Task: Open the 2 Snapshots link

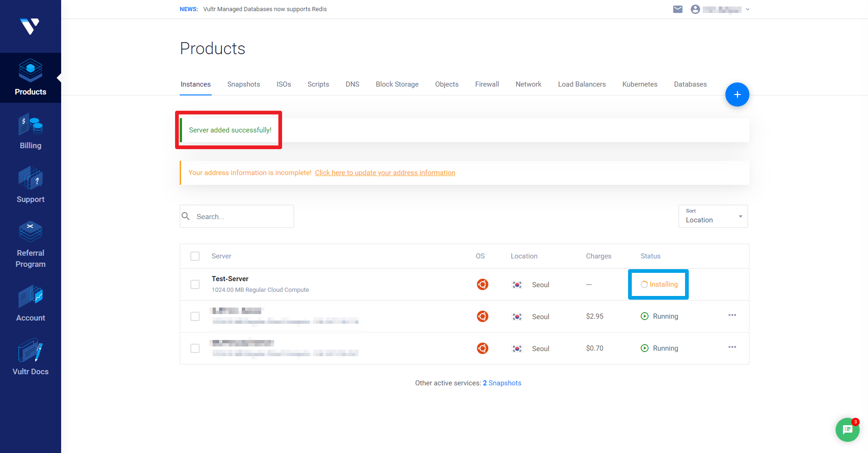Action: tap(502, 383)
